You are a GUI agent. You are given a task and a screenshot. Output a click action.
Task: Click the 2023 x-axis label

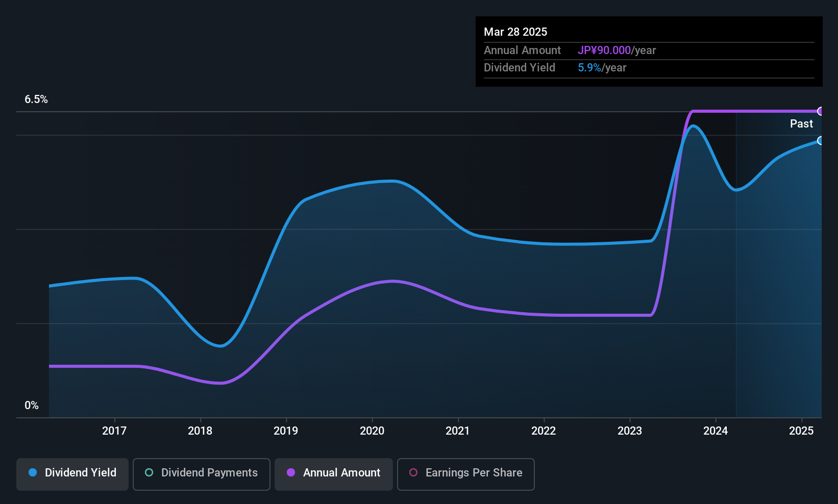coord(630,431)
